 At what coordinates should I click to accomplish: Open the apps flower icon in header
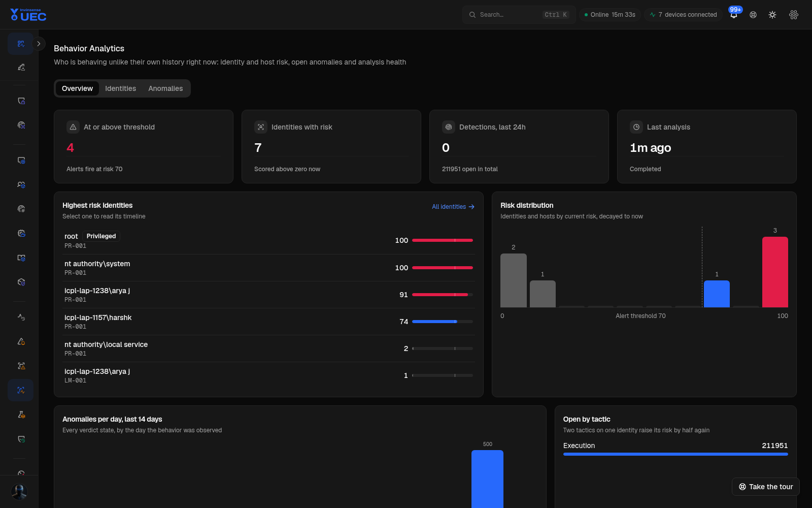pos(794,15)
